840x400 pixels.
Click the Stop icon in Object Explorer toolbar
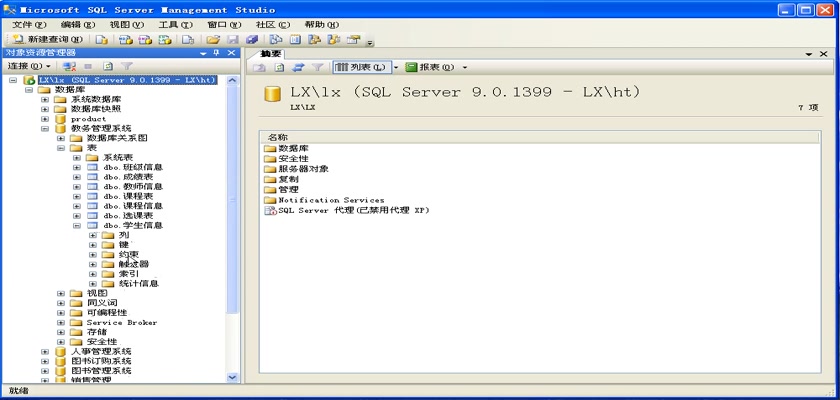point(88,66)
